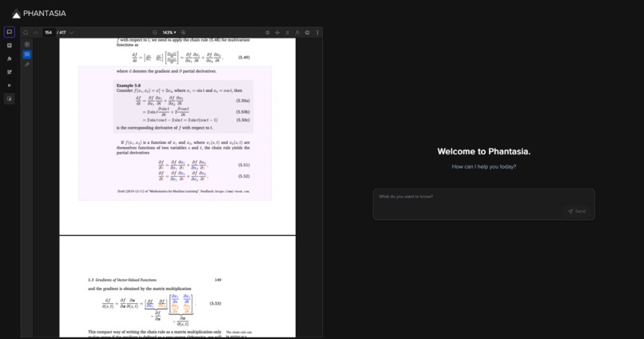The height and width of the screenshot is (339, 644).
Task: Open the PDF search magnifier
Action: click(26, 33)
